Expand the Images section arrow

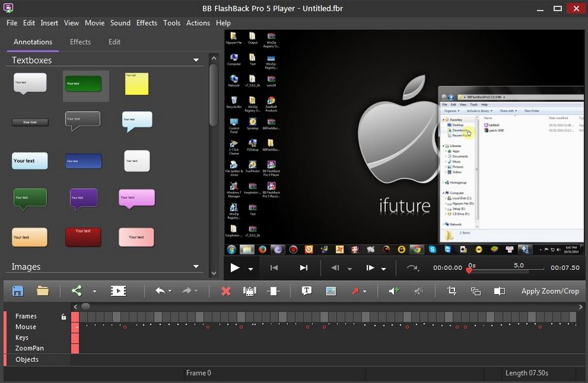click(196, 267)
